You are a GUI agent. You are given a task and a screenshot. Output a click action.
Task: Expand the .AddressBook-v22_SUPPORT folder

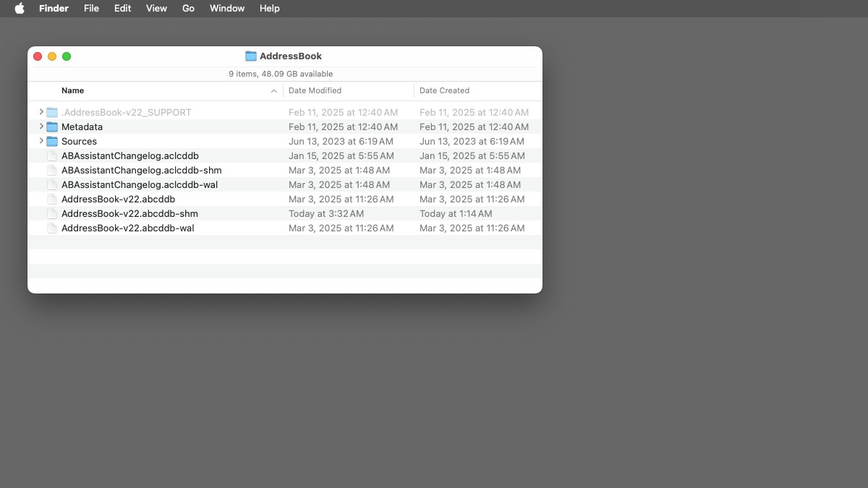tap(41, 112)
